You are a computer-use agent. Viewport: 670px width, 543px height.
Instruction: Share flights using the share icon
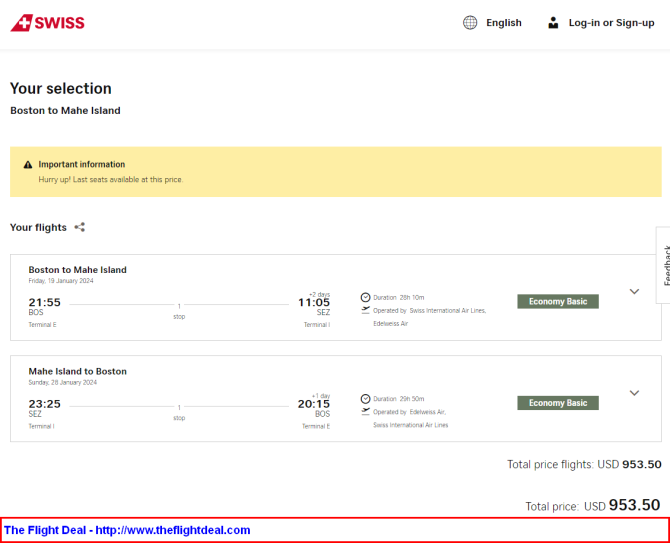(x=79, y=227)
